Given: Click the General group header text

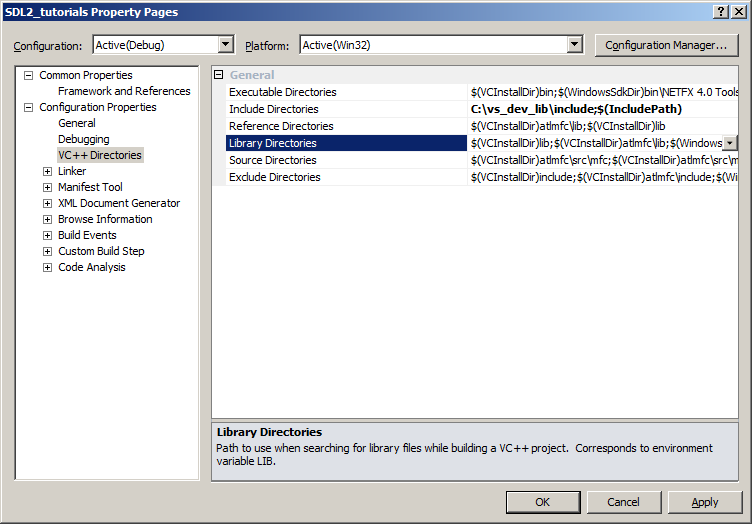Looking at the screenshot, I should pyautogui.click(x=252, y=75).
